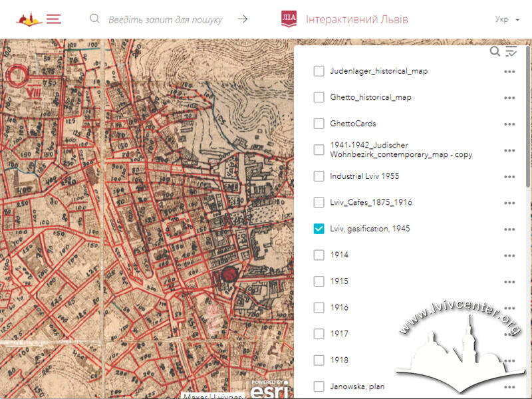The height and width of the screenshot is (399, 532).
Task: Open the layer filter options icon
Action: pyautogui.click(x=511, y=51)
